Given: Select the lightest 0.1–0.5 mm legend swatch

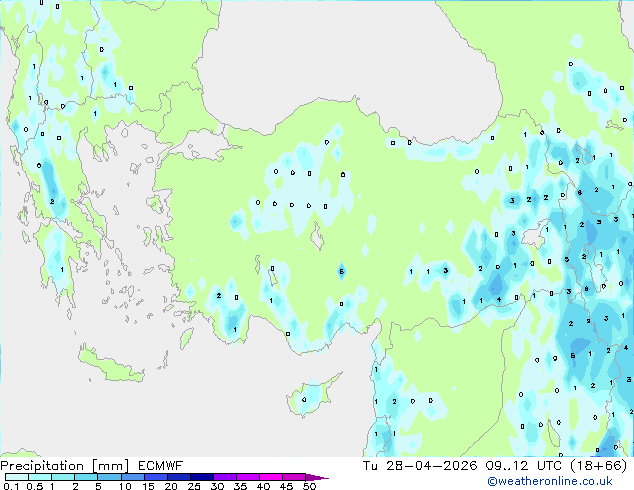Looking at the screenshot, I should tap(17, 477).
